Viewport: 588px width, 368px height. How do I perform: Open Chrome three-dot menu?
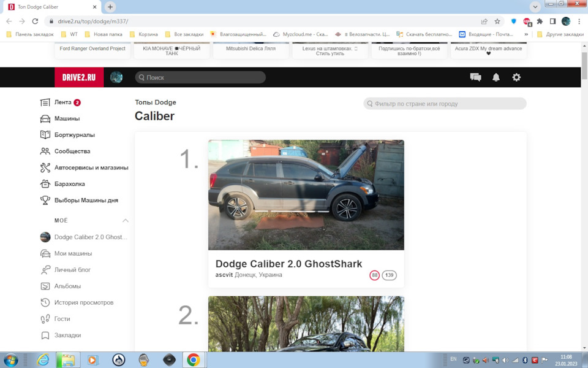pyautogui.click(x=579, y=21)
